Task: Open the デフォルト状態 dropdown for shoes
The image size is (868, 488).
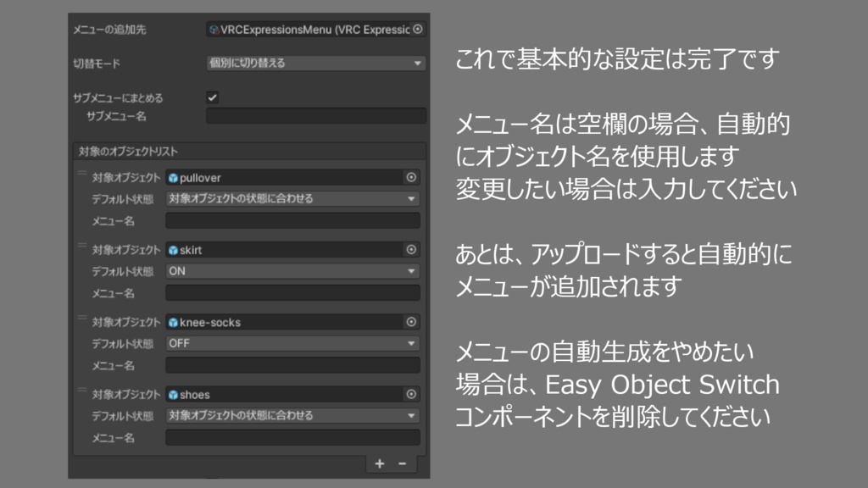Action: [x=292, y=415]
